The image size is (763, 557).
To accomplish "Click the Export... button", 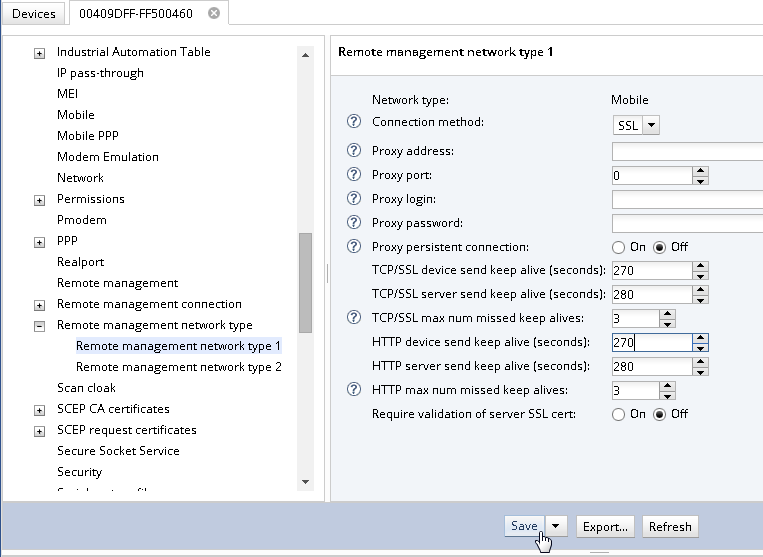I will click(x=605, y=527).
